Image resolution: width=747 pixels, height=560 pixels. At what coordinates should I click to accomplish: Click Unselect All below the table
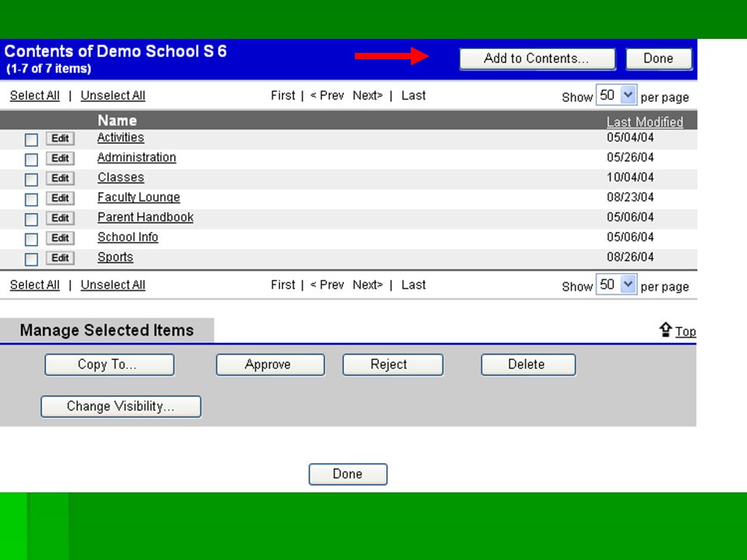pyautogui.click(x=113, y=285)
